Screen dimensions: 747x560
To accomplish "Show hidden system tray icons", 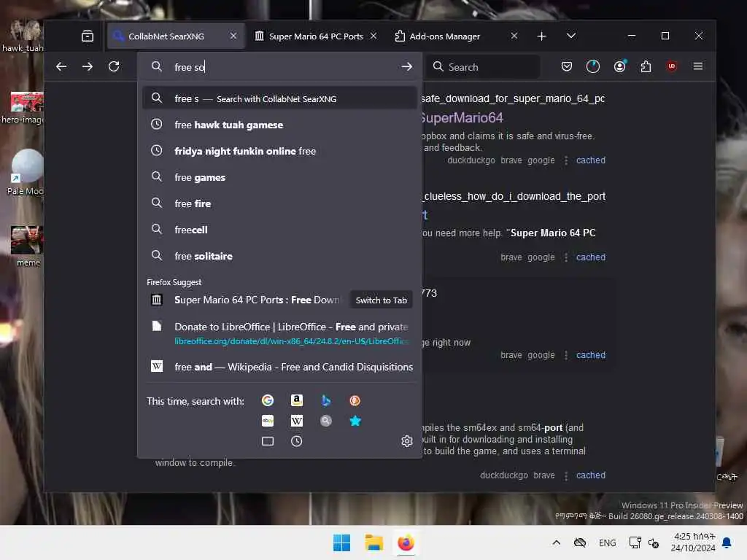I will coord(556,542).
